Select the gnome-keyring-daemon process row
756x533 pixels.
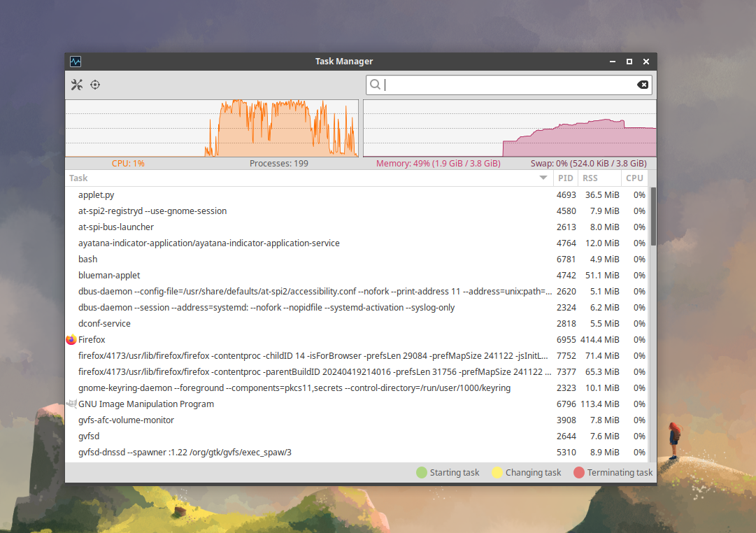[x=357, y=388]
